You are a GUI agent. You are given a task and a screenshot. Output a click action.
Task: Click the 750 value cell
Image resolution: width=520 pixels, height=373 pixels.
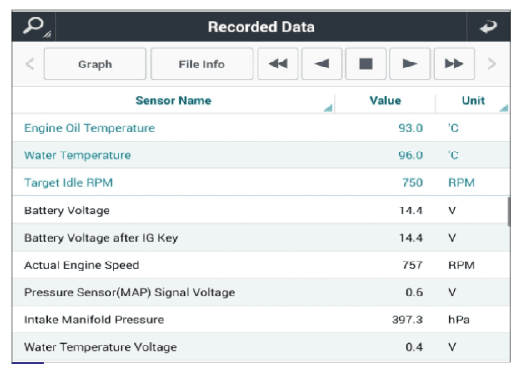(412, 183)
